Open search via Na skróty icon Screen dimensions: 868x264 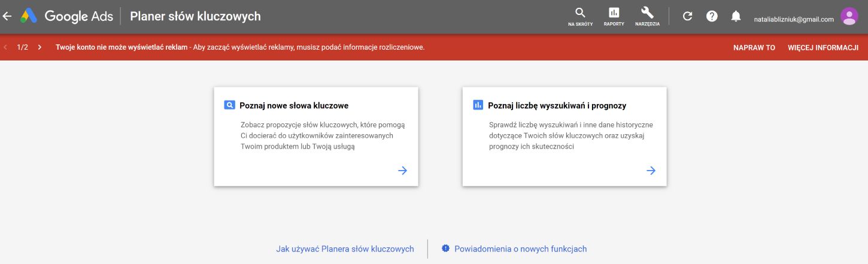[579, 16]
